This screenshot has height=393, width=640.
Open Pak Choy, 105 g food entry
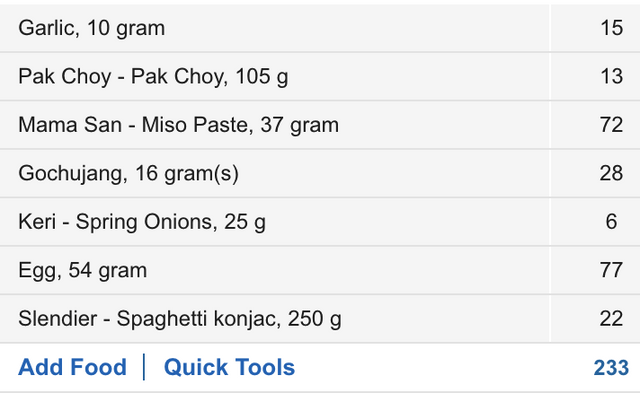coord(153,76)
